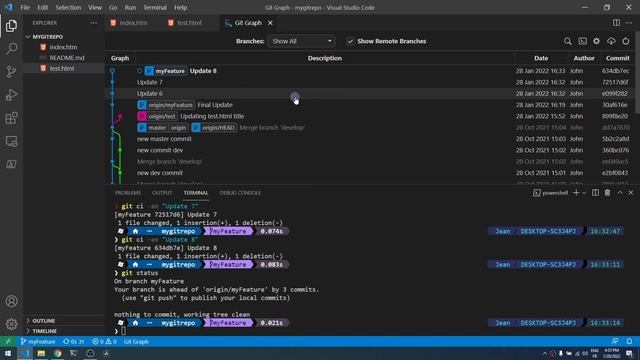
Task: Click Git Graph status bar button
Action: [136, 342]
